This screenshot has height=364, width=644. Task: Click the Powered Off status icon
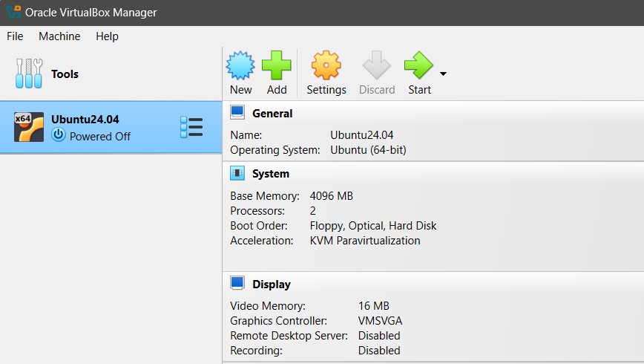coord(59,136)
